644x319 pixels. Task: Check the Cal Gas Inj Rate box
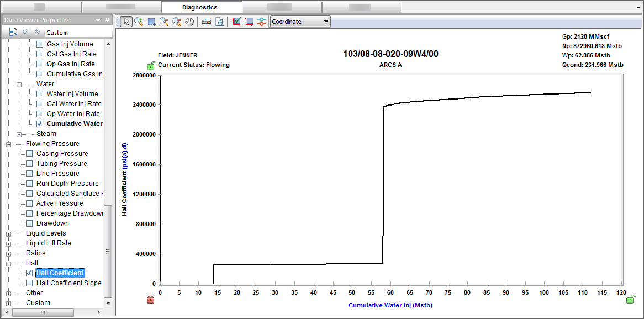click(x=40, y=54)
